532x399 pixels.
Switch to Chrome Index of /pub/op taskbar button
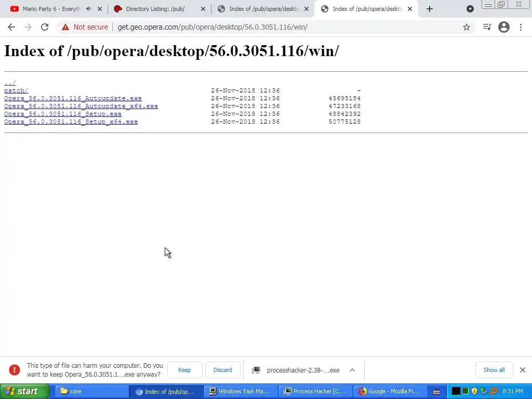pyautogui.click(x=166, y=392)
